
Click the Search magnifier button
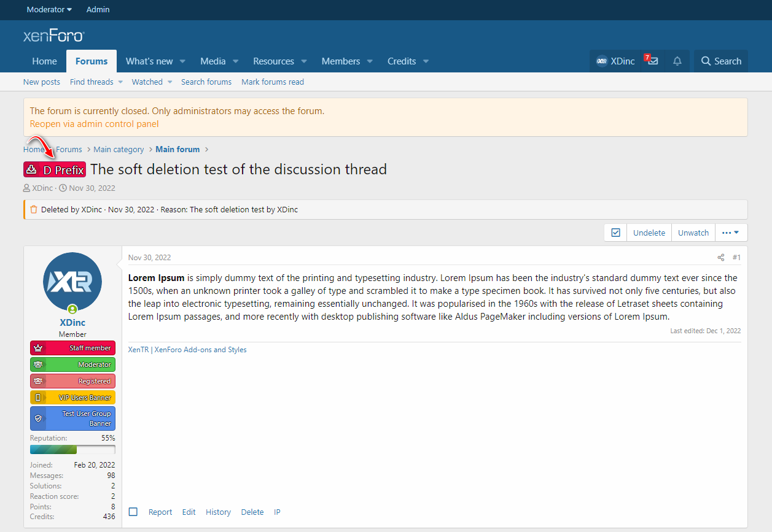pos(721,61)
